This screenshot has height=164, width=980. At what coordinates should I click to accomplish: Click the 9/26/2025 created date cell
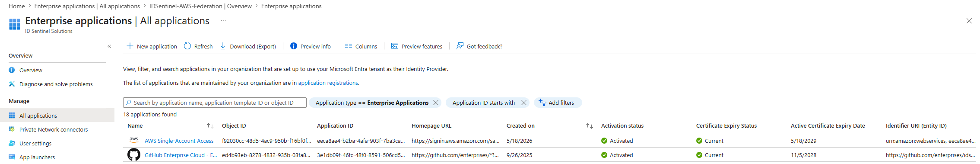click(520, 155)
